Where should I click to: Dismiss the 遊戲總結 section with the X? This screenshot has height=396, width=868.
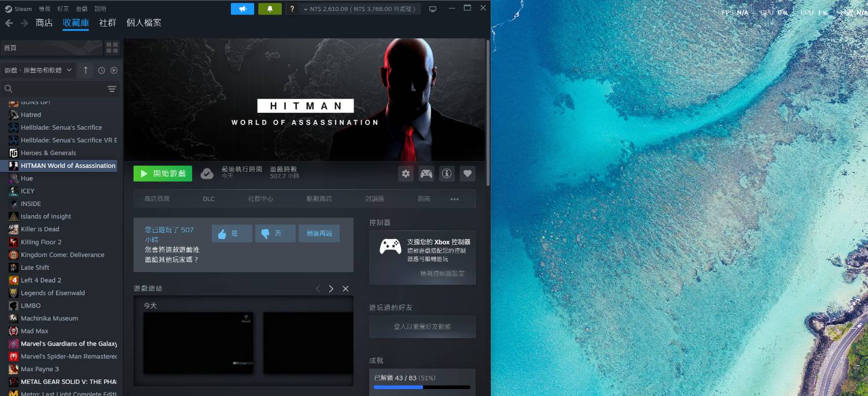tap(345, 288)
